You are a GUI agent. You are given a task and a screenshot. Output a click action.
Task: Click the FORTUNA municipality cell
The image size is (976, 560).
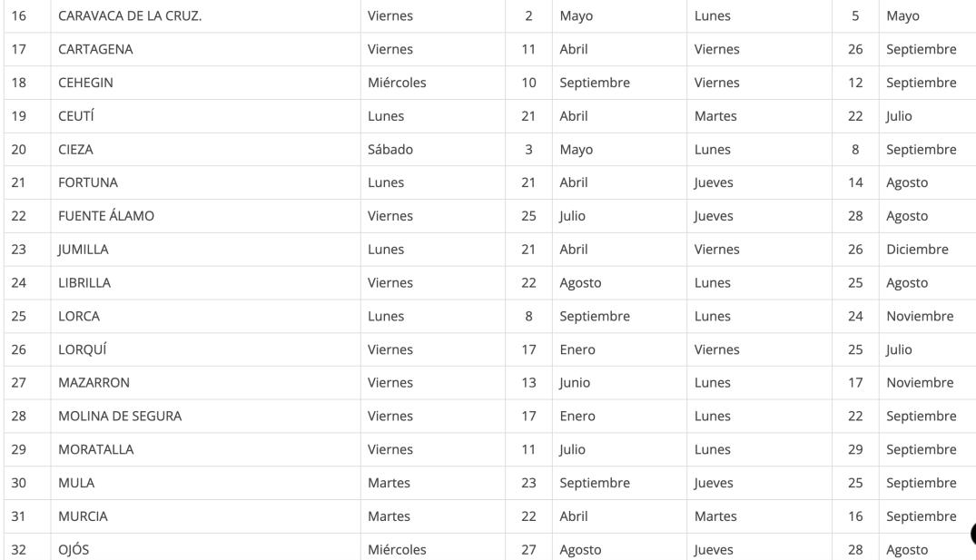click(88, 182)
